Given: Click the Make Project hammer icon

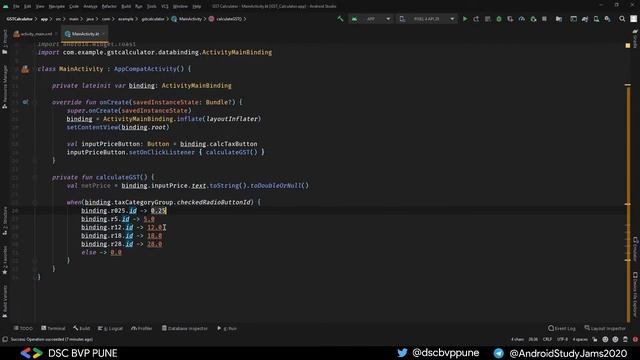Looking at the screenshot, I should click(x=340, y=19).
